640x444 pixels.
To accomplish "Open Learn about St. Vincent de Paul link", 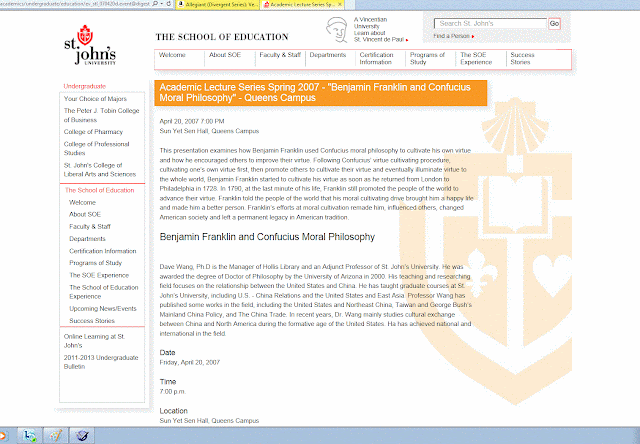I will coord(378,36).
